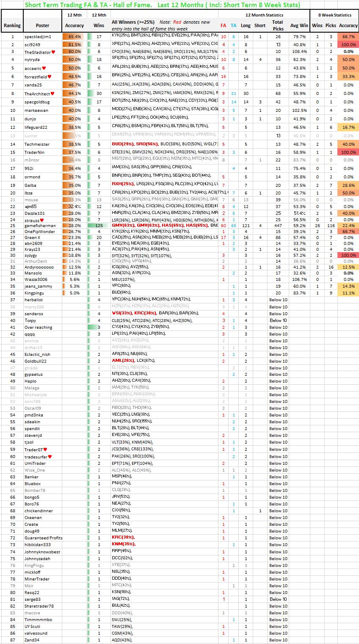This screenshot has width=359, height=644.
Task: Click the blue TA column header
Action: point(234,25)
